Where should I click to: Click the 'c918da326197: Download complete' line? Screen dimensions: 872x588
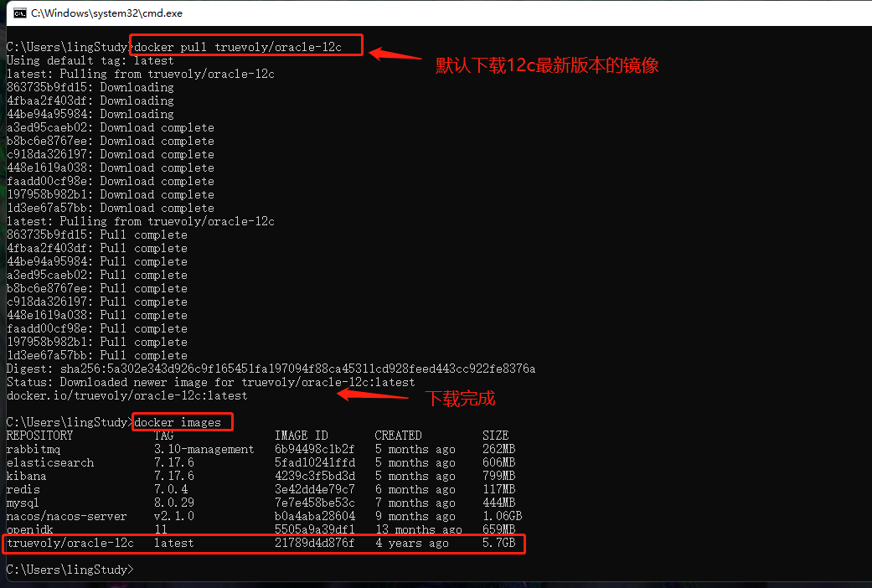tap(110, 154)
